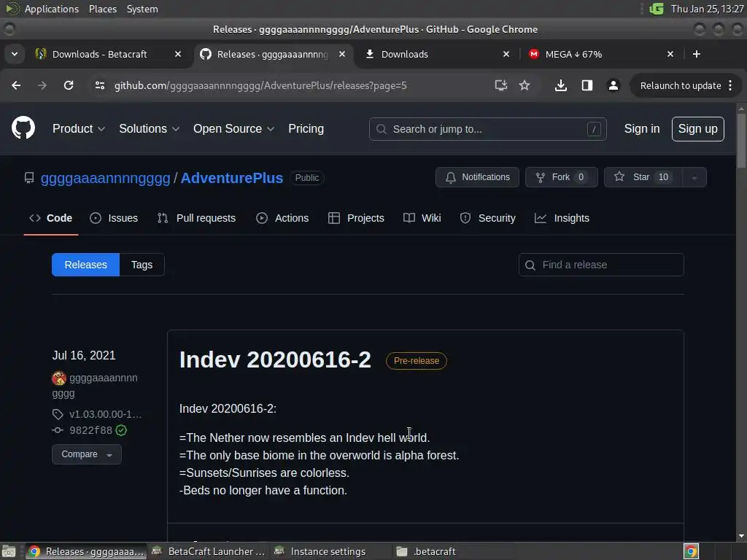Open the Indev 20200616-2 release title
The height and width of the screenshot is (560, 747).
pos(275,359)
